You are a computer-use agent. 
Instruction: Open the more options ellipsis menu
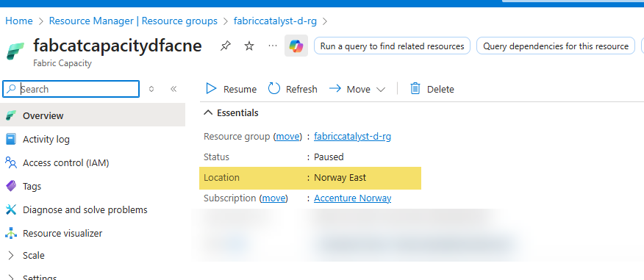272,46
